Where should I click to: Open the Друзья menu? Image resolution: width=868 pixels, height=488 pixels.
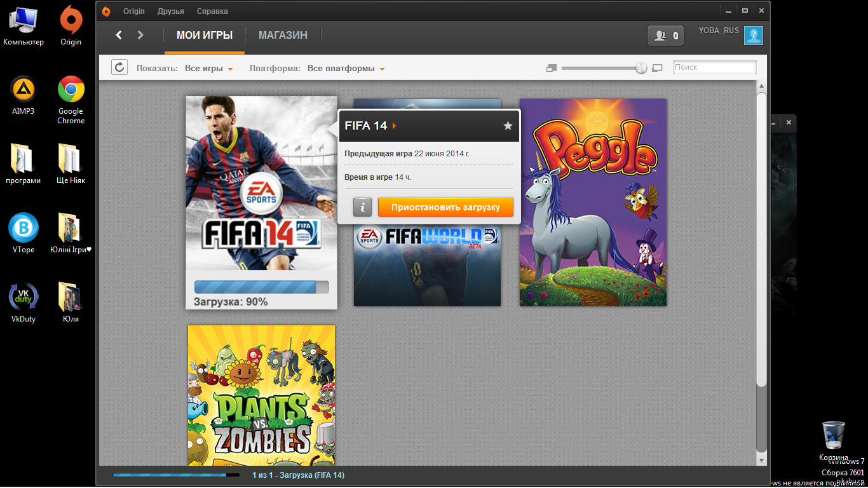171,11
